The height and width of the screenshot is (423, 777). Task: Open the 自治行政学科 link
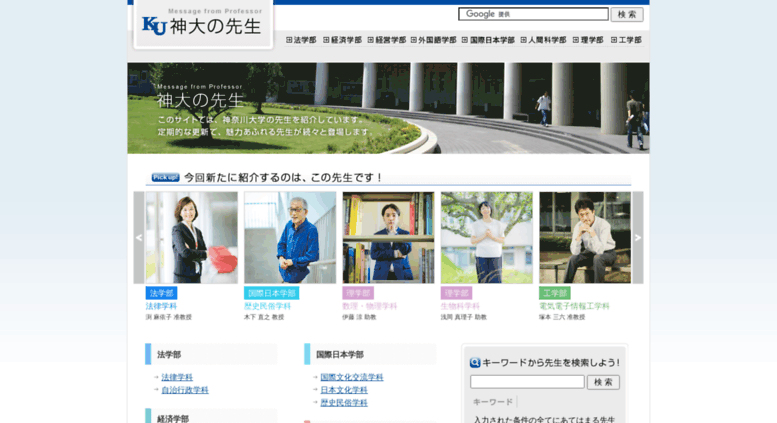coord(185,390)
